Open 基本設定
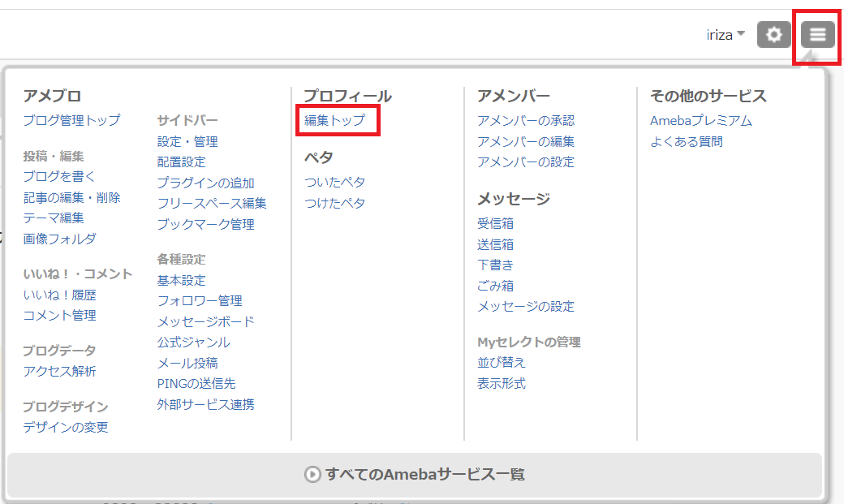 (182, 281)
